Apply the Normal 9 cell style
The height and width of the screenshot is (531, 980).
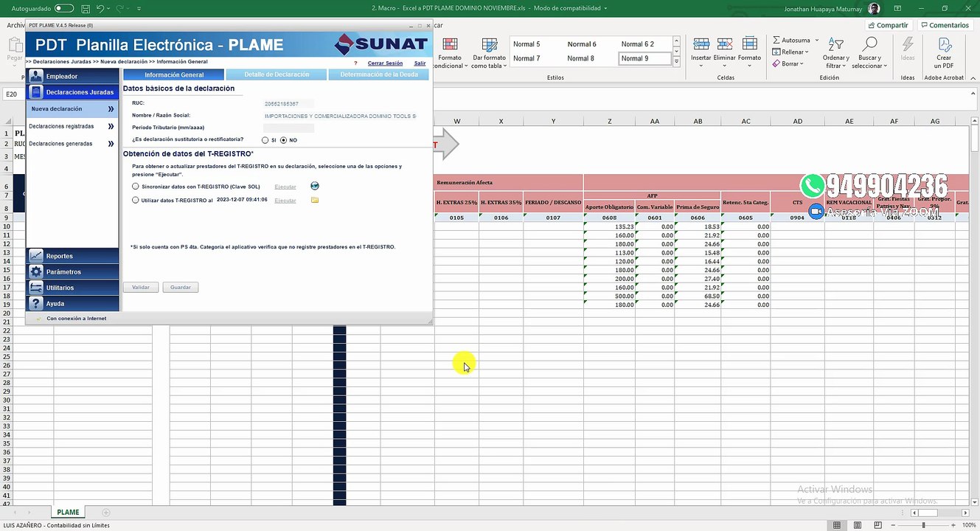click(x=644, y=58)
